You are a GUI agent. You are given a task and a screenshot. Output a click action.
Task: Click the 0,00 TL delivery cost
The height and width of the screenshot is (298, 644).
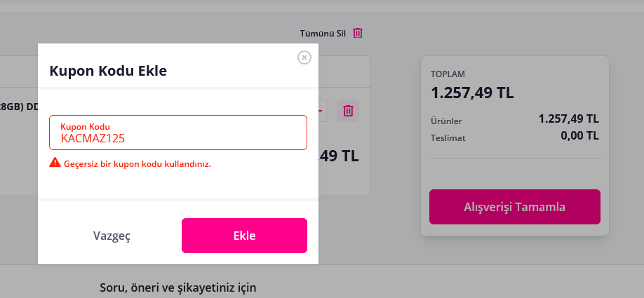(x=579, y=136)
